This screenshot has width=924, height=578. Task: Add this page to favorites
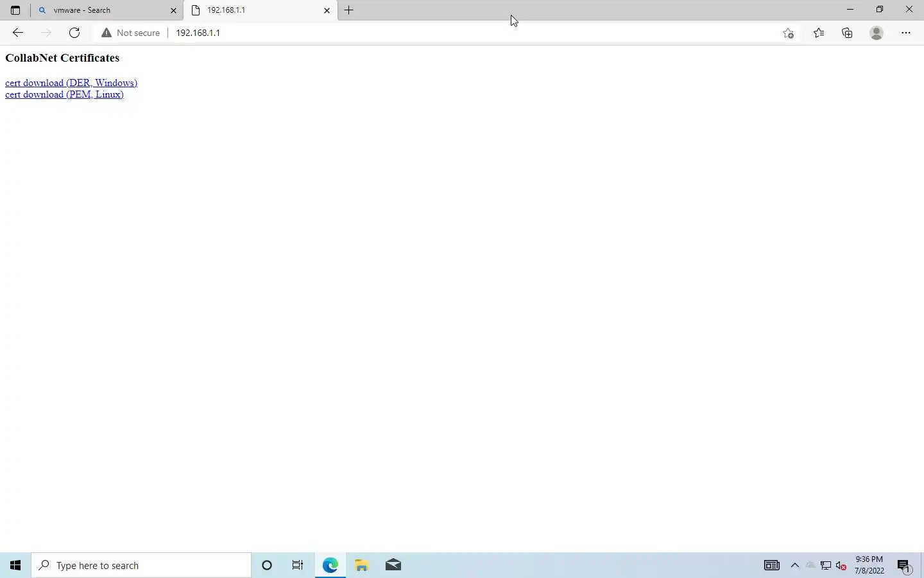789,33
